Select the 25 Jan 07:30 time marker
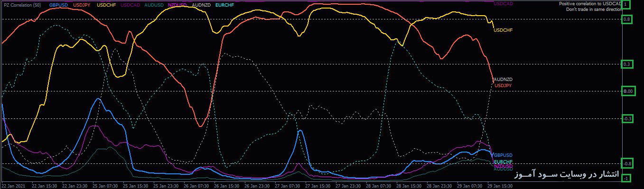 click(x=105, y=186)
